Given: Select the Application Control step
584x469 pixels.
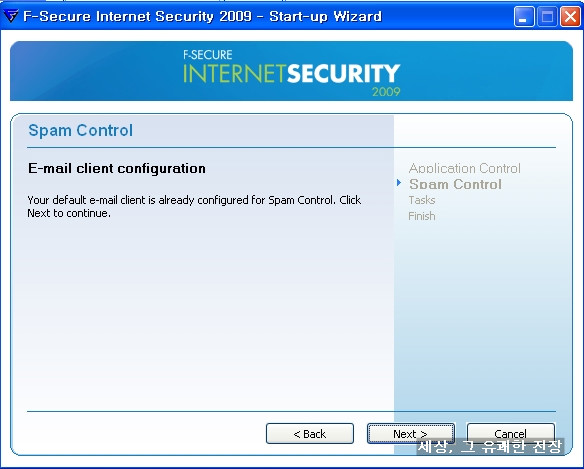Looking at the screenshot, I should (x=464, y=168).
